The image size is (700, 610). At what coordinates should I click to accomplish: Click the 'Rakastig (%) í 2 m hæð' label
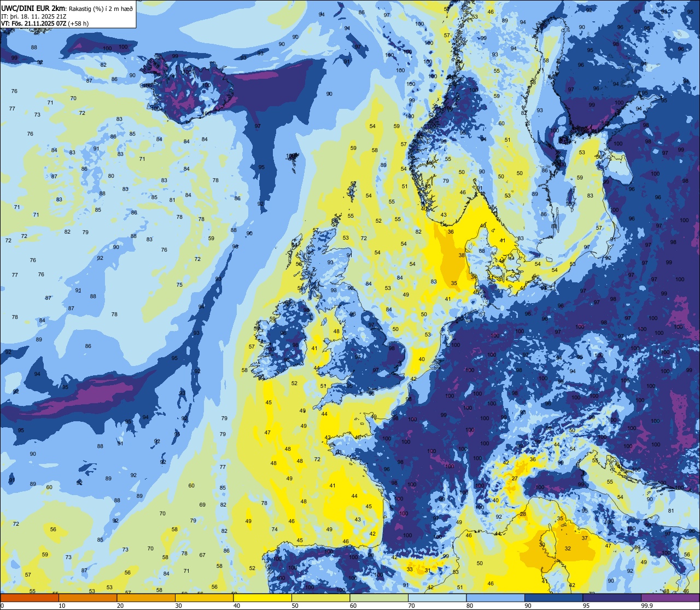click(101, 9)
